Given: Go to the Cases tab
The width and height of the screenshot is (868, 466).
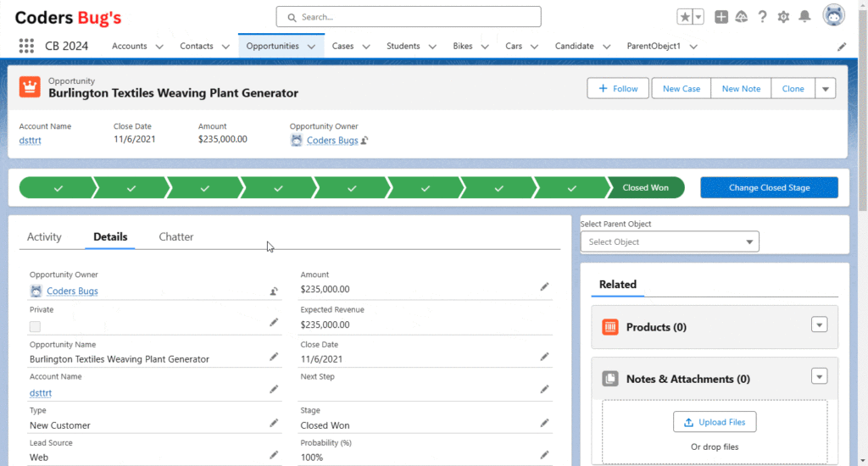Looking at the screenshot, I should click(x=342, y=46).
